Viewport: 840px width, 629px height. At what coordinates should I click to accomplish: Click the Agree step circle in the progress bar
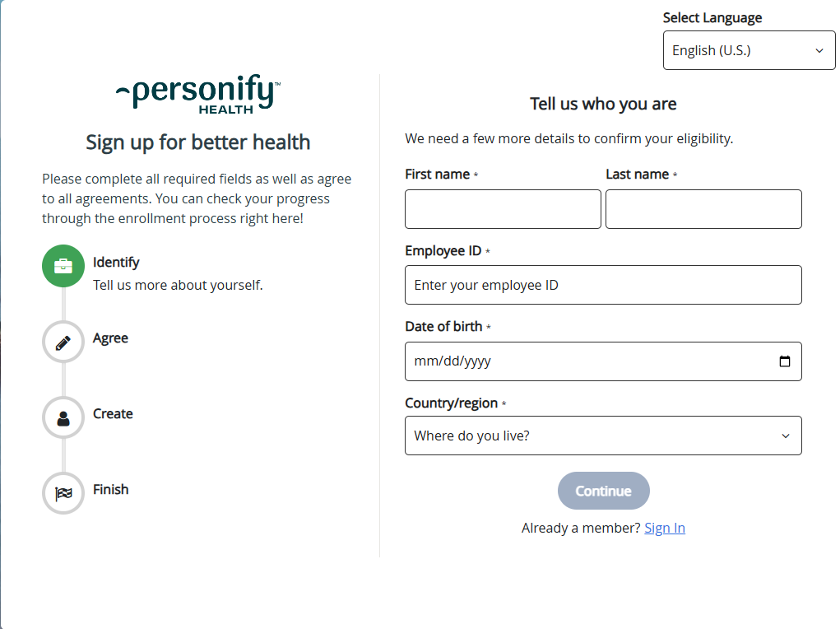click(63, 341)
